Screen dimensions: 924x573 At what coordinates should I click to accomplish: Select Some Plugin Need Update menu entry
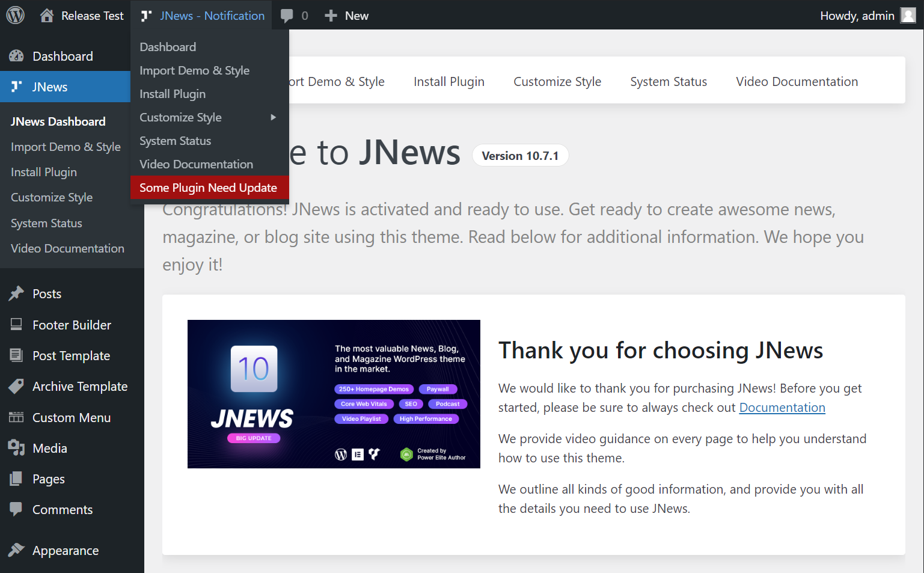point(208,188)
